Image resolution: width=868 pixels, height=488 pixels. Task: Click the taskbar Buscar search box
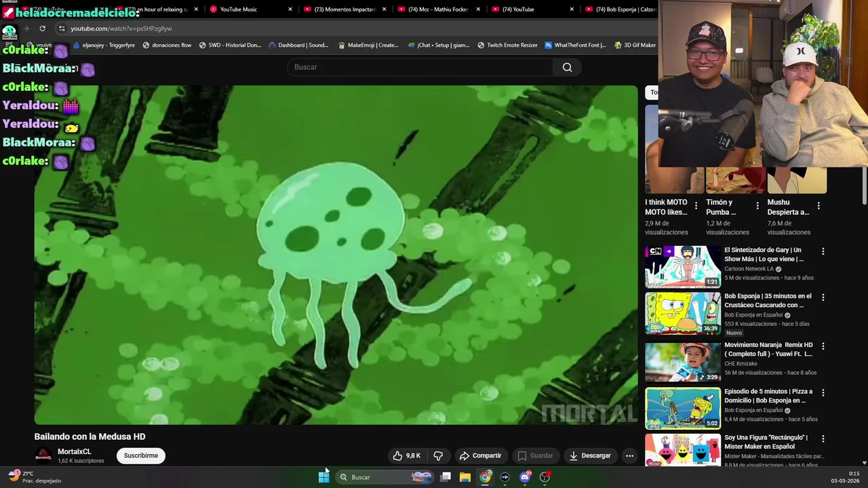tap(384, 477)
